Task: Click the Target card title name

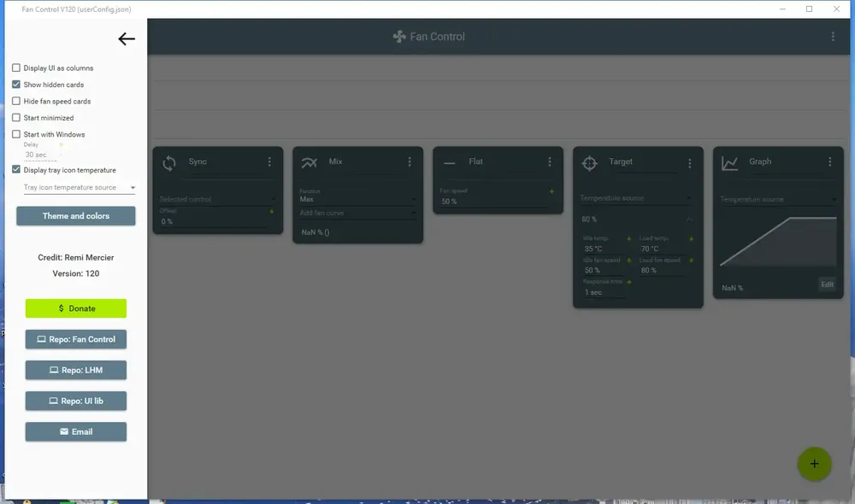Action: click(621, 161)
